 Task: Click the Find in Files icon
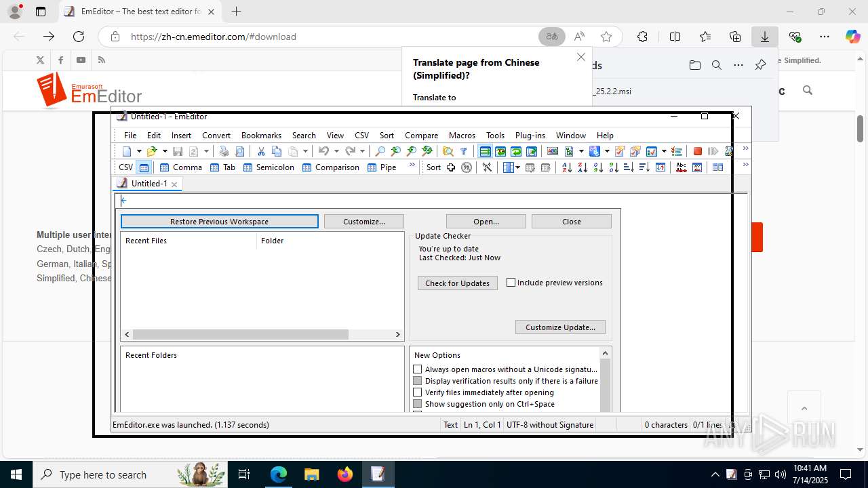point(448,151)
